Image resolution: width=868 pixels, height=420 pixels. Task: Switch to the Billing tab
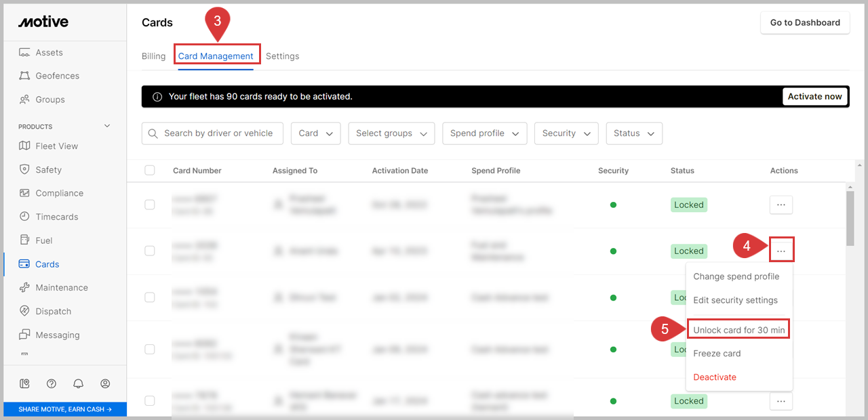(153, 56)
